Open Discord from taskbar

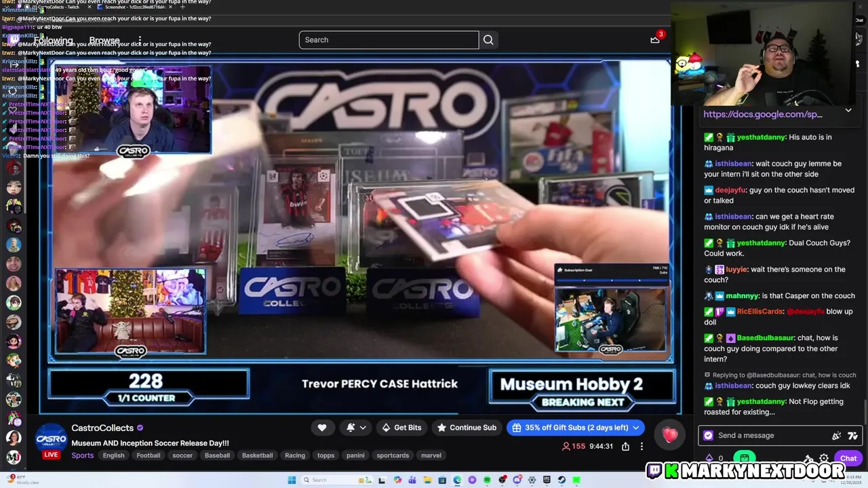tap(517, 480)
